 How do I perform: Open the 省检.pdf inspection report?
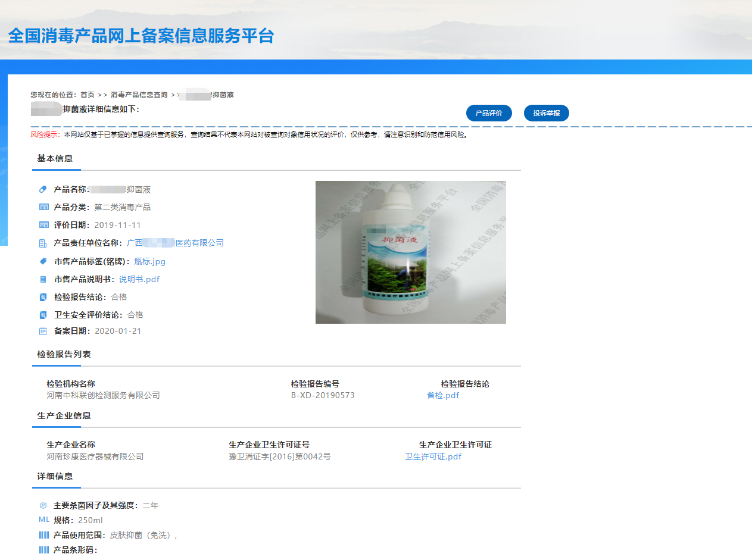click(443, 395)
